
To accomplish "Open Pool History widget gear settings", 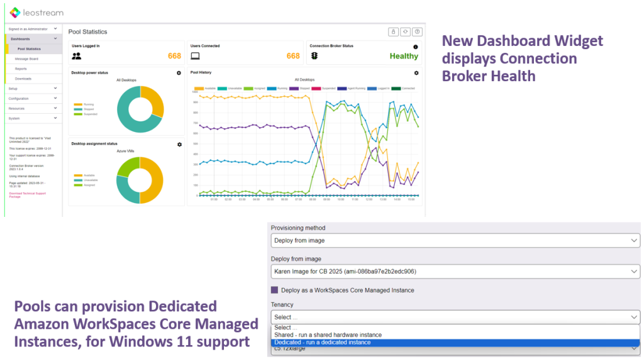I will point(416,73).
